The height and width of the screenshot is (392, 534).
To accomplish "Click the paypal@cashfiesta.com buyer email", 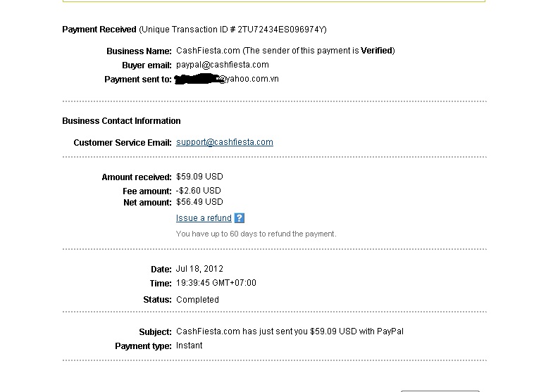I will [x=222, y=65].
